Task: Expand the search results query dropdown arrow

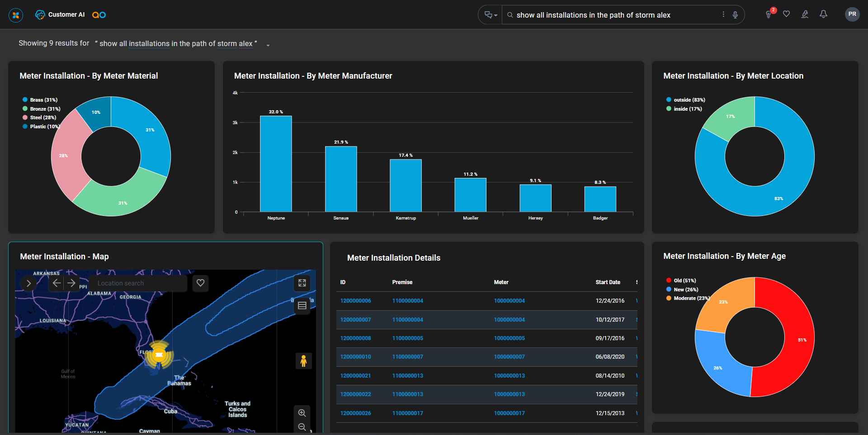Action: tap(268, 45)
